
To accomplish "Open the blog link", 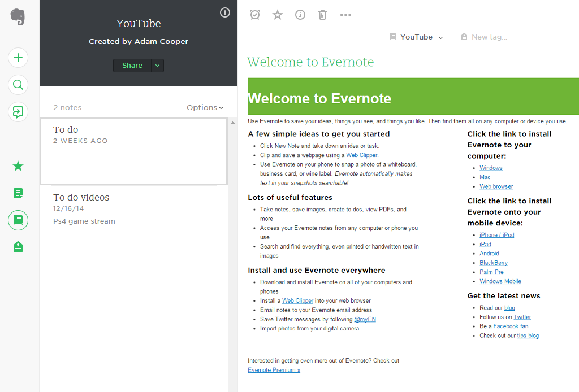I will pos(509,307).
